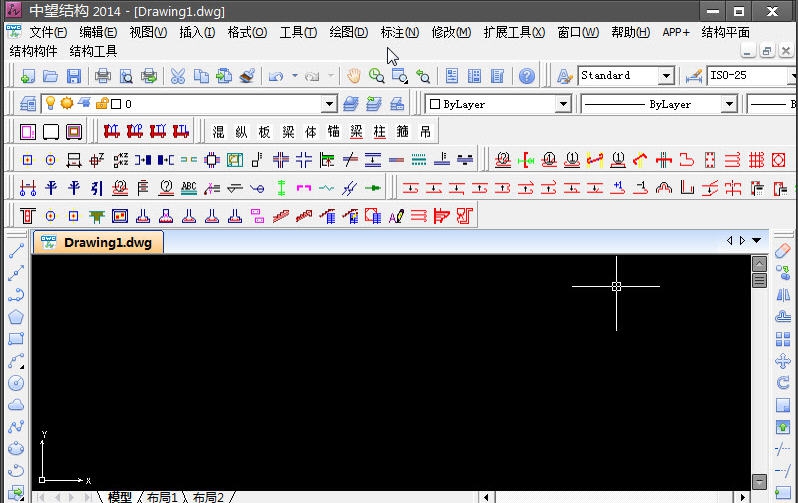Viewport: 798px width, 503px height.
Task: Click the Realtime zoom magnifier icon
Action: click(377, 76)
